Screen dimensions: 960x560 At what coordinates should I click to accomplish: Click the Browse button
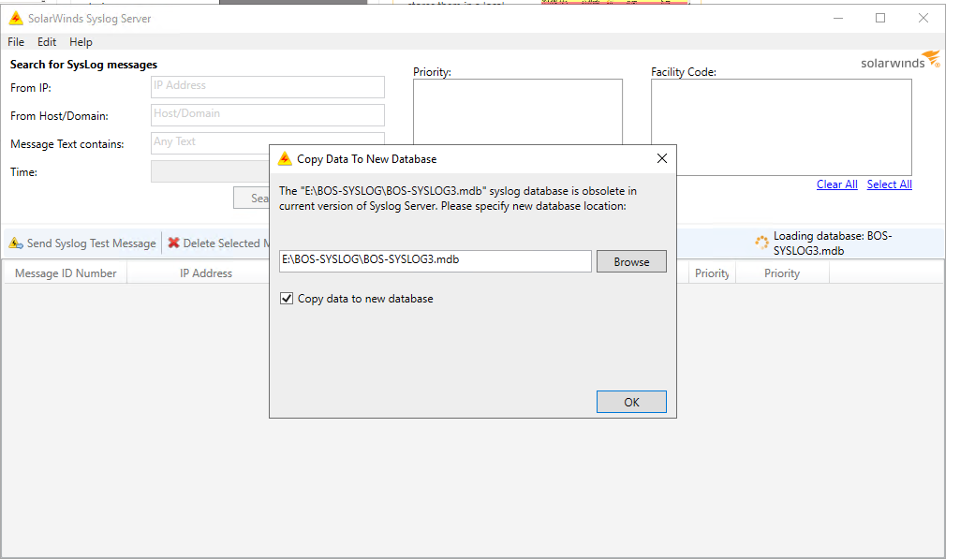631,261
